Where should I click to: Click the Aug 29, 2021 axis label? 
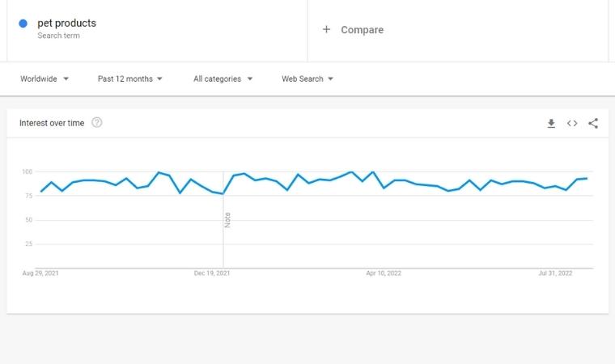click(x=40, y=273)
